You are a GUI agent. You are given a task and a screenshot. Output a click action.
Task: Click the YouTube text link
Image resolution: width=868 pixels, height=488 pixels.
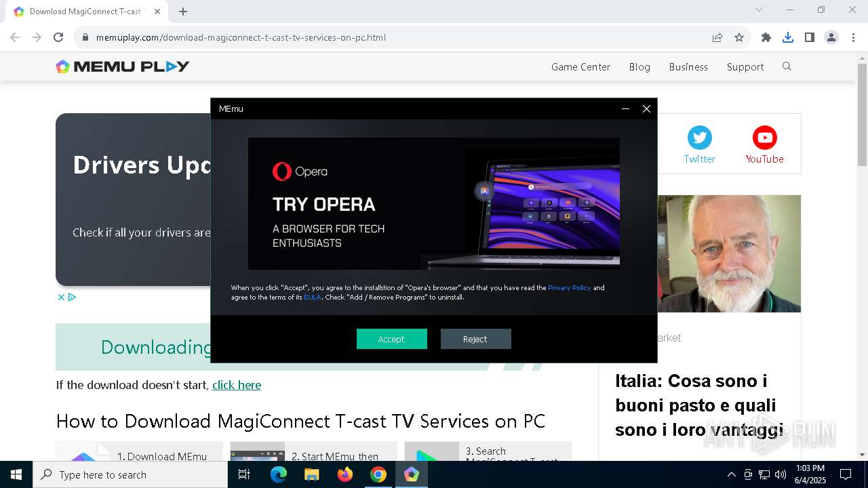pyautogui.click(x=765, y=159)
